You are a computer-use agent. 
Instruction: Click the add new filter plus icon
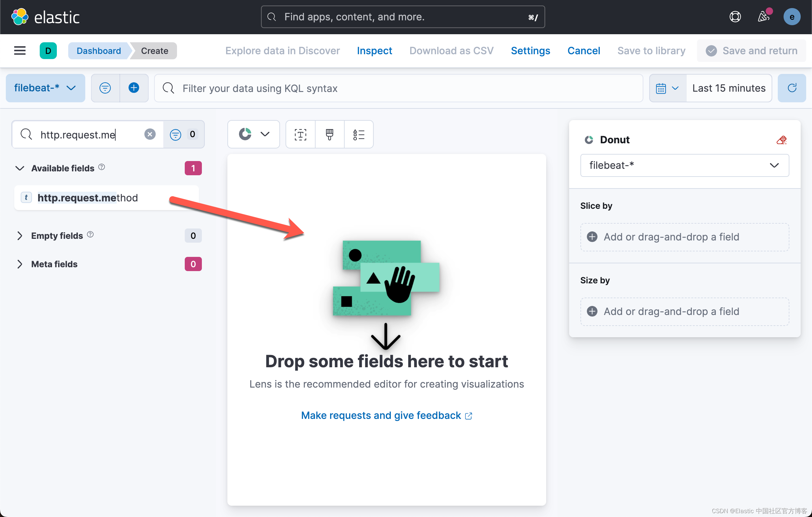coord(134,88)
